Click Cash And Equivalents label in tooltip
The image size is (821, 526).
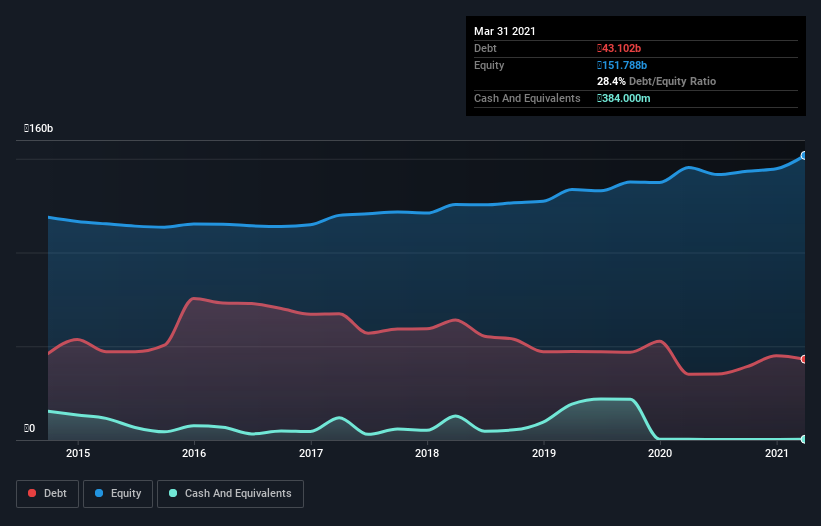click(527, 98)
